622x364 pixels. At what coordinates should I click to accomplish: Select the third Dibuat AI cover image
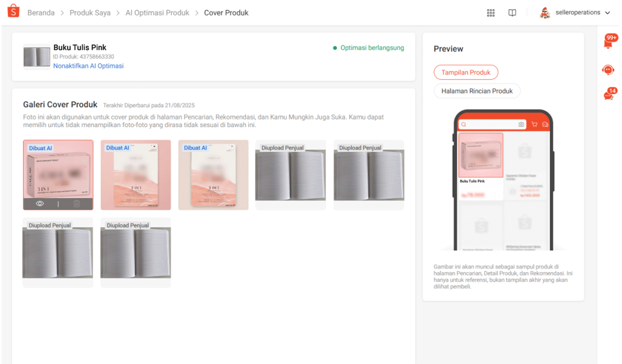click(213, 175)
